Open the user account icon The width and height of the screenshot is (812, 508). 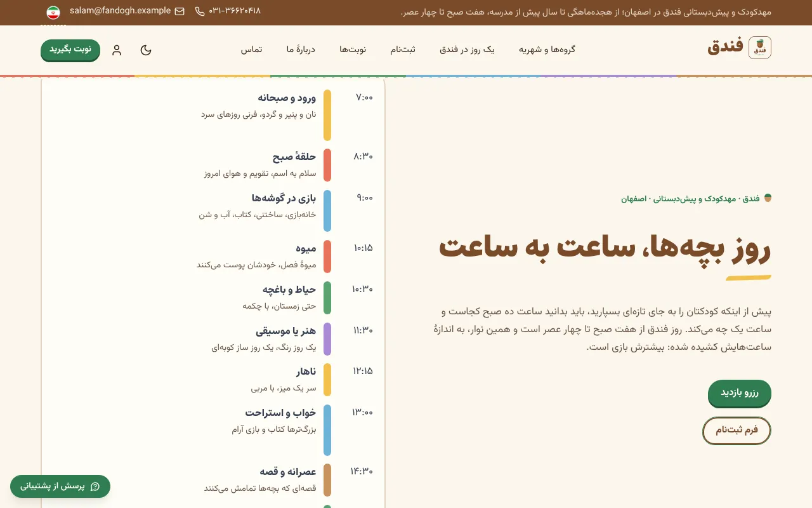click(x=117, y=50)
